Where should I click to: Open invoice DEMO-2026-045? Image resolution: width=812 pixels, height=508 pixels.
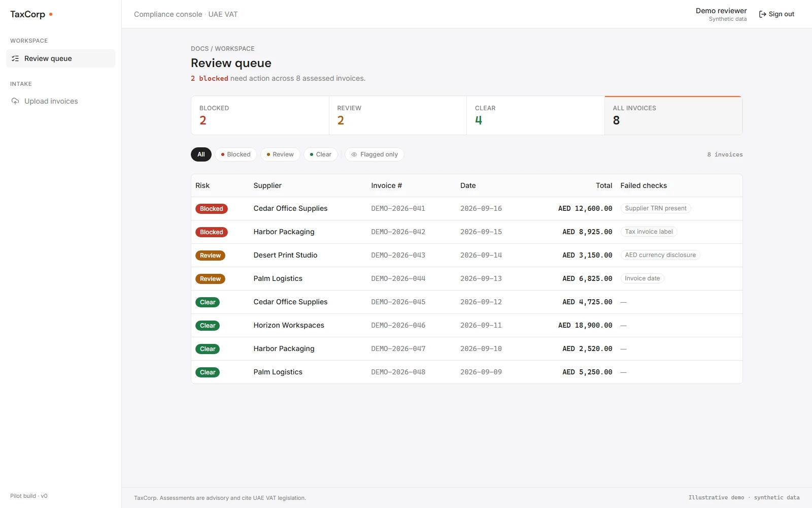point(398,302)
